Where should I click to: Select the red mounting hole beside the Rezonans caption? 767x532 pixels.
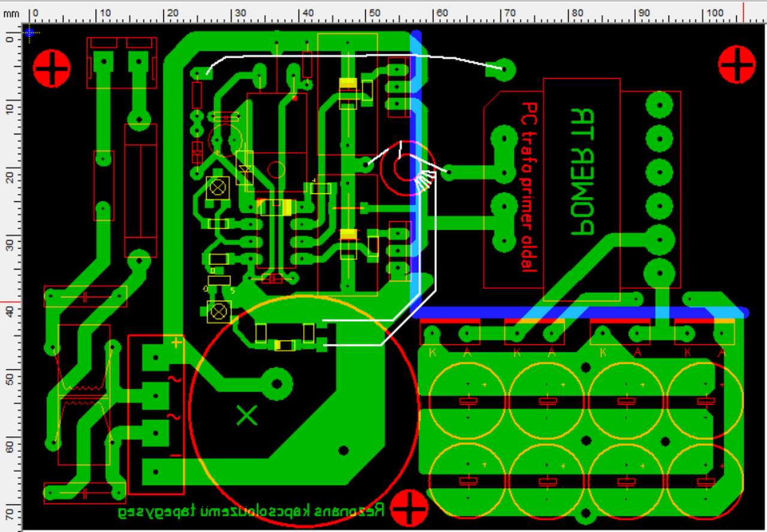[x=409, y=508]
